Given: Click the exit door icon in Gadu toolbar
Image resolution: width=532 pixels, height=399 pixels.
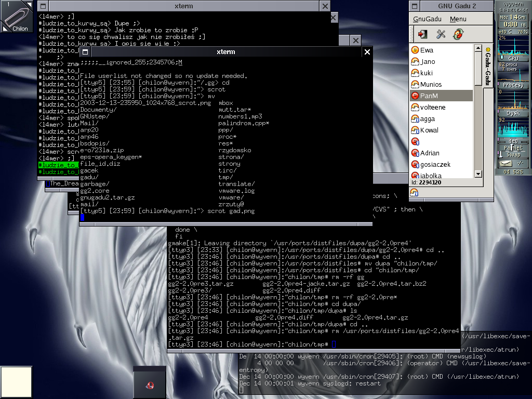Looking at the screenshot, I should 423,34.
